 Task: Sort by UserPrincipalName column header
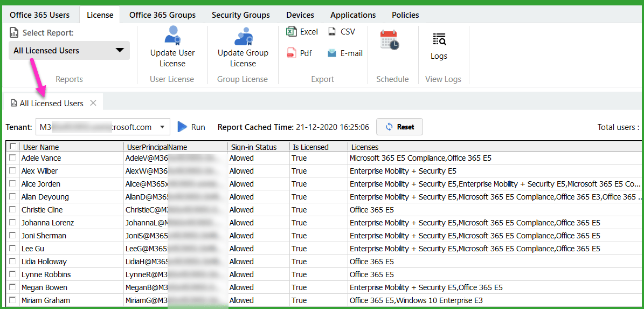pyautogui.click(x=175, y=147)
